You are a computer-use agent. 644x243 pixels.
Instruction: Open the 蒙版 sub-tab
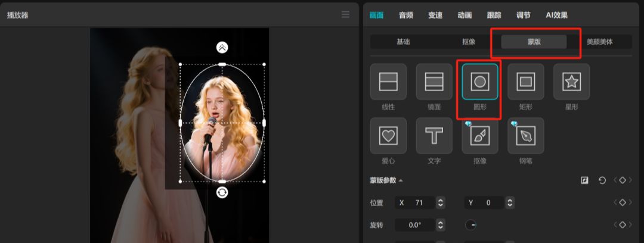point(534,42)
